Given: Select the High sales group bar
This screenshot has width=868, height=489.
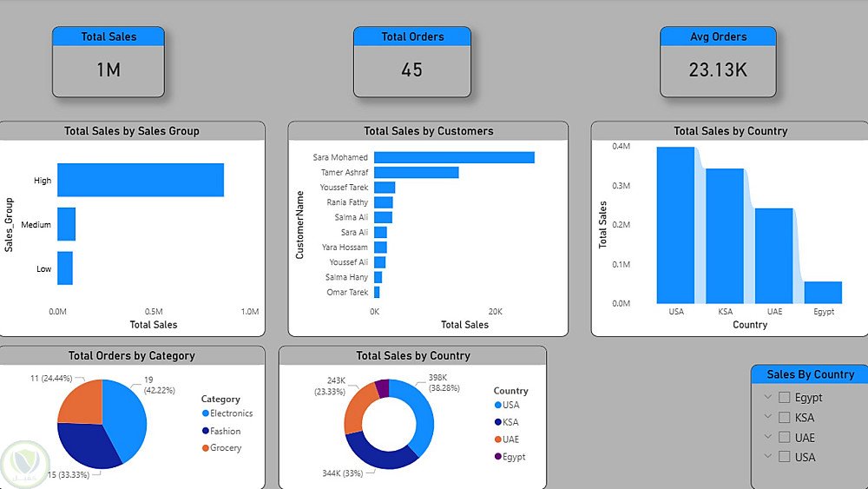Looking at the screenshot, I should click(141, 180).
